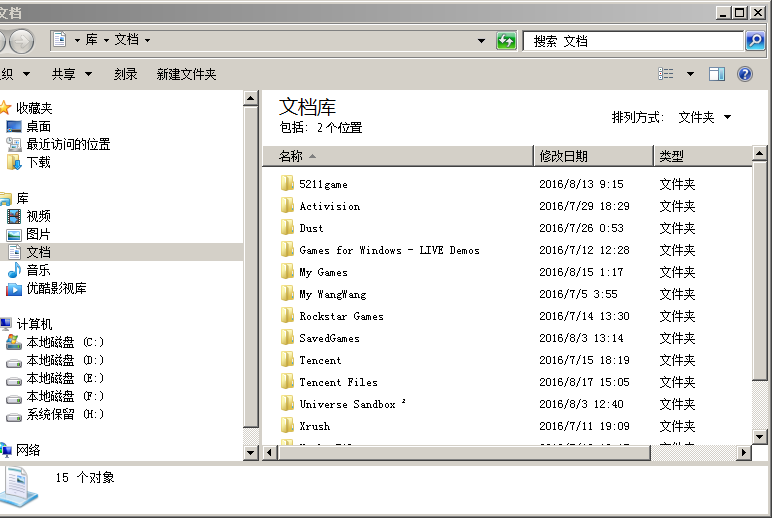
Task: Expand address bar history dropdown arrow
Action: tap(481, 40)
